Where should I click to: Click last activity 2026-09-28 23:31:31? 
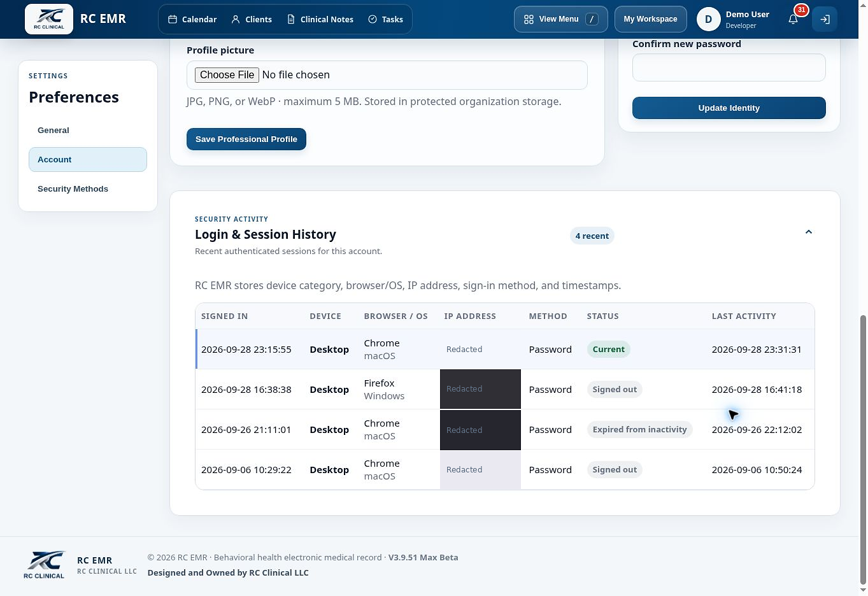click(x=757, y=349)
